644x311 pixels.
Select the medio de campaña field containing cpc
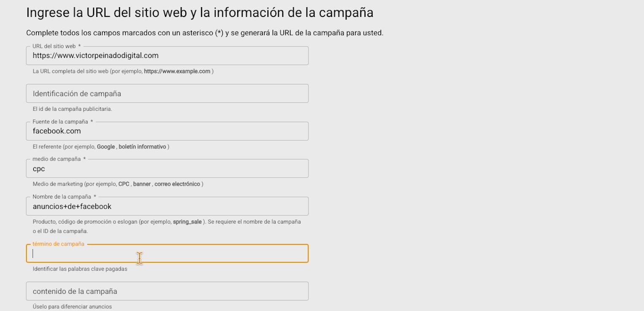point(167,169)
